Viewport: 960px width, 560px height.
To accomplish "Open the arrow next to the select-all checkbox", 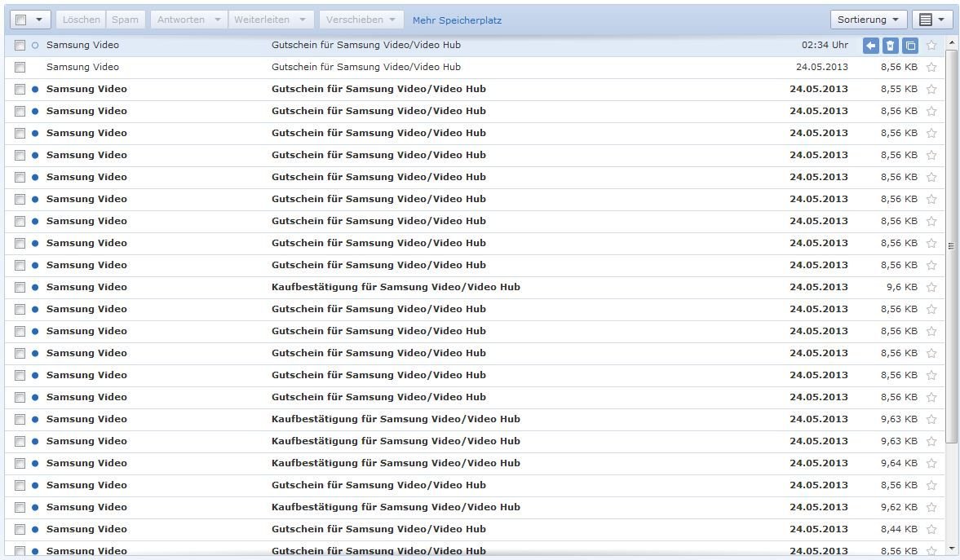I will point(39,20).
